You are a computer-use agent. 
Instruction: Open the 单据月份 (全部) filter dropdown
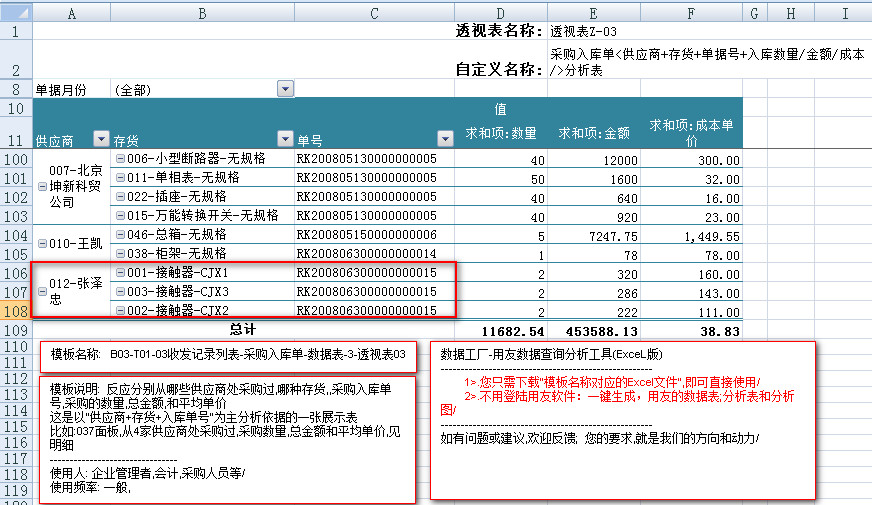285,89
